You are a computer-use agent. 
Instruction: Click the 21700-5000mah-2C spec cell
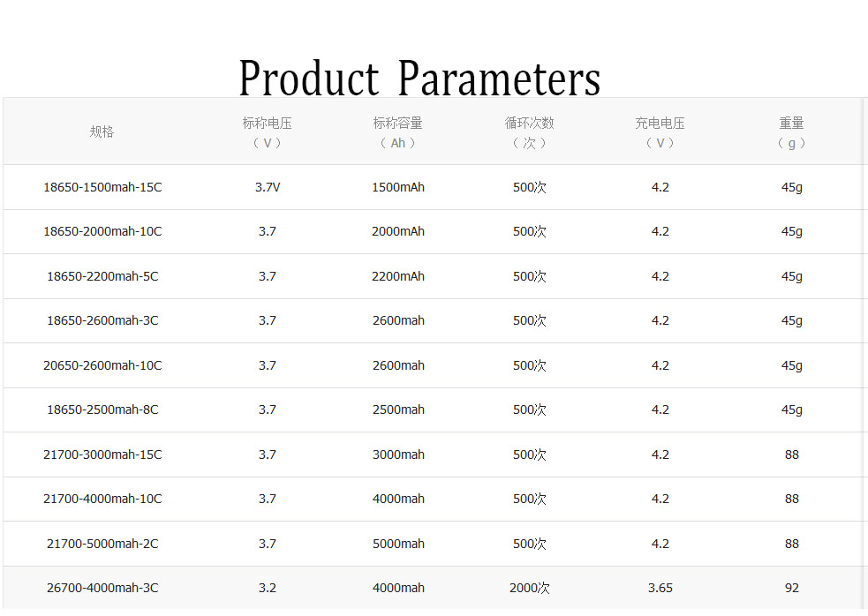pos(102,544)
